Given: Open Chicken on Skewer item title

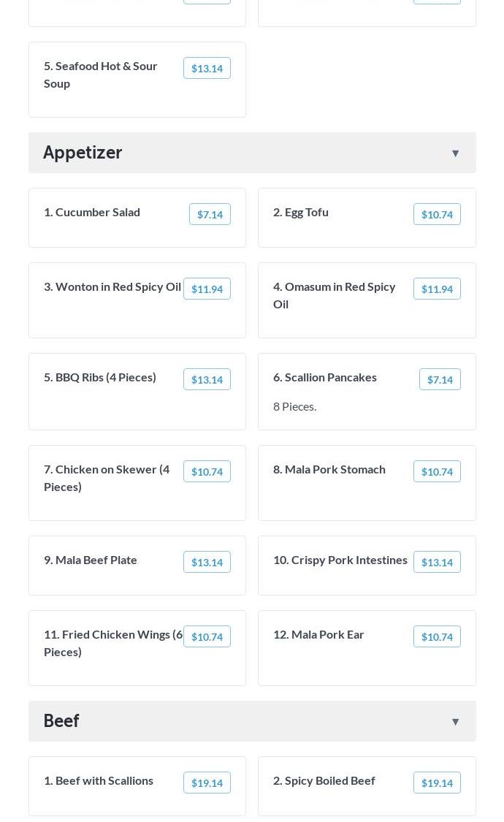Looking at the screenshot, I should coord(107,477).
